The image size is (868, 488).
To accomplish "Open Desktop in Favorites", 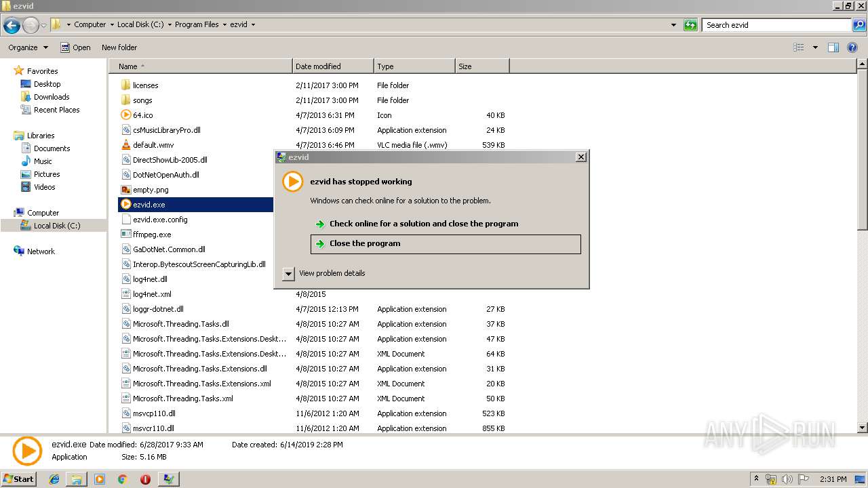I will tap(47, 84).
